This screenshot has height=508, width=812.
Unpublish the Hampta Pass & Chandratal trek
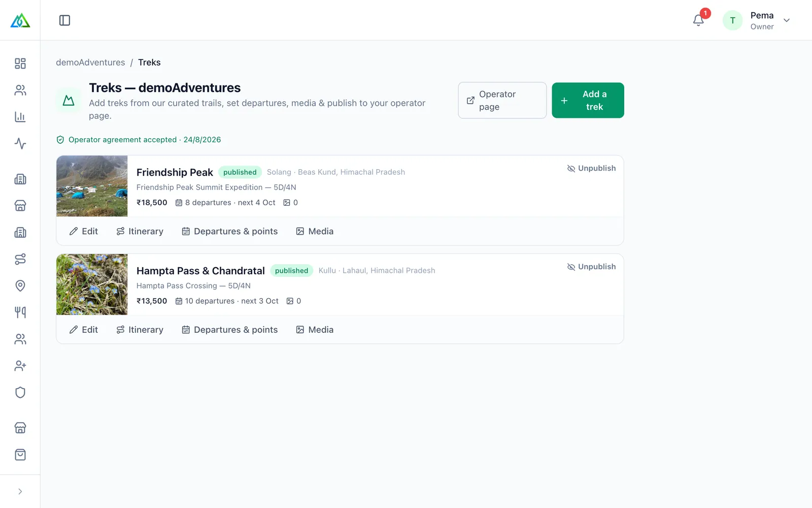coord(591,267)
